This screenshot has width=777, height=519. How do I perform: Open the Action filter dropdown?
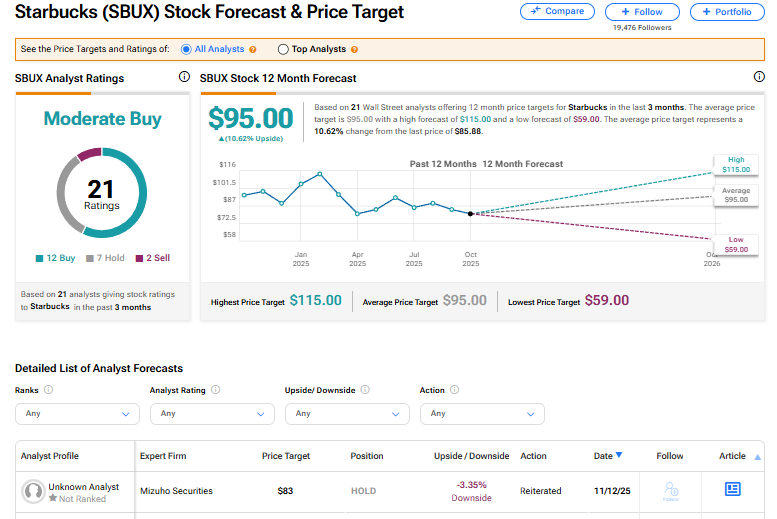(482, 413)
